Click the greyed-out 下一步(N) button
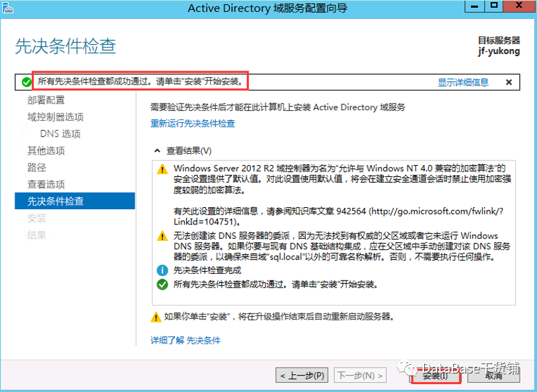537x392 pixels. [360, 376]
